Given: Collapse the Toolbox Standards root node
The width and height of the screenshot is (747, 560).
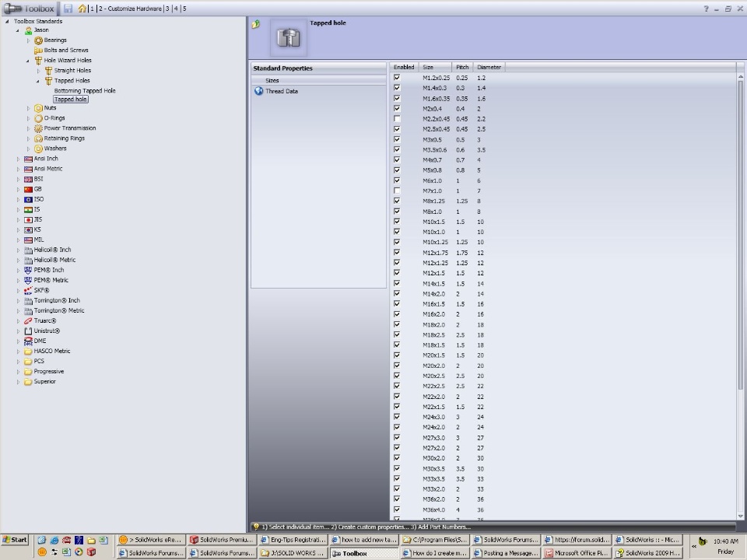Looking at the screenshot, I should pos(7,22).
